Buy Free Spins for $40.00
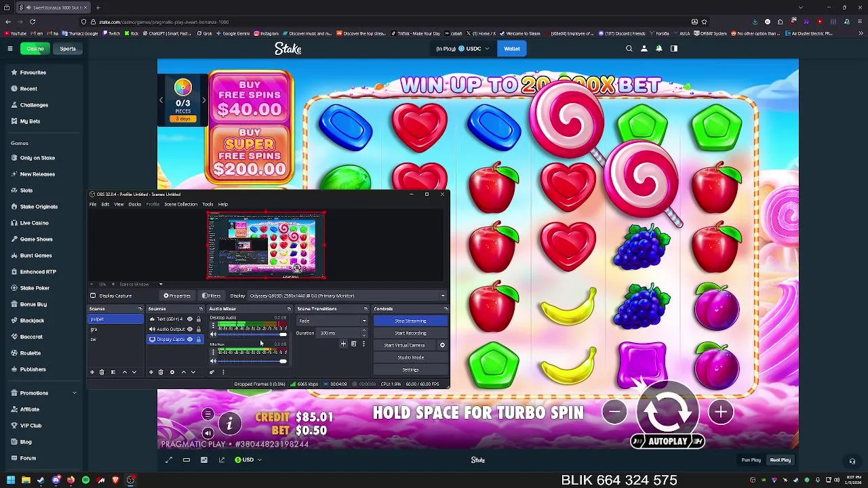Screen dimensions: 868x488 pos(250,99)
